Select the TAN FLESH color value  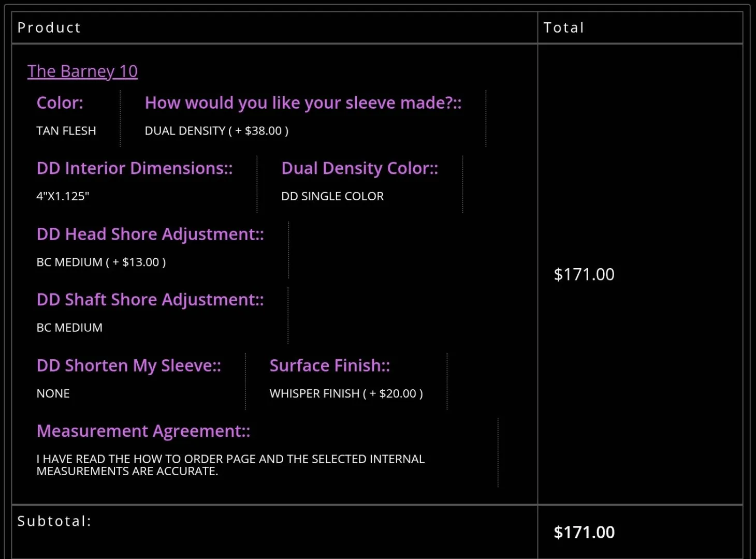coord(66,131)
